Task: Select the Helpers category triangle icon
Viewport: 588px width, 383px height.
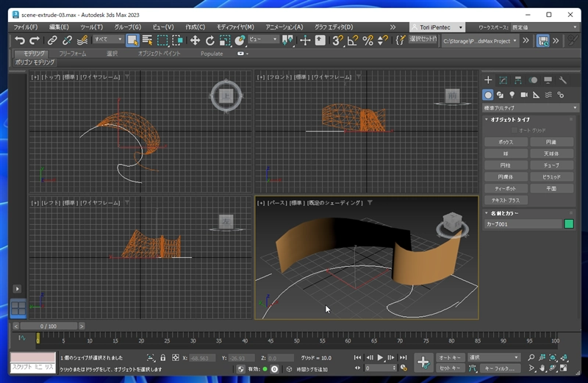Action: (537, 95)
